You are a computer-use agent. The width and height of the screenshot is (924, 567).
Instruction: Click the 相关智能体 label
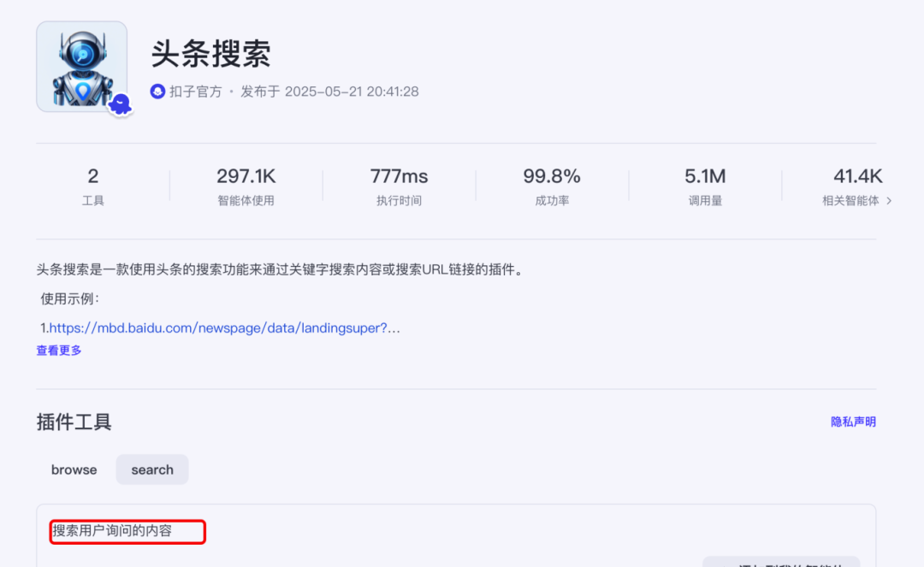pos(850,201)
